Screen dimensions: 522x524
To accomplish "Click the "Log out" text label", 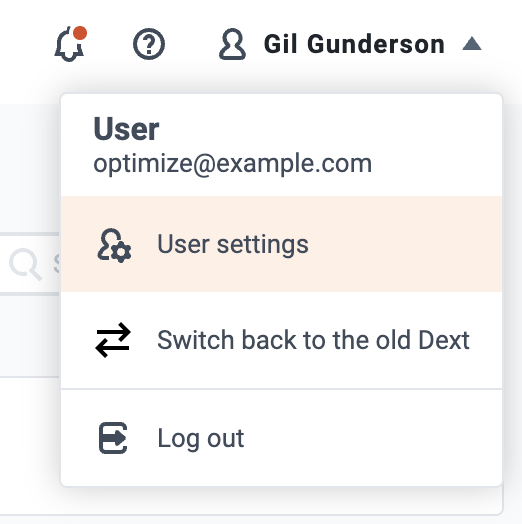I will 201,438.
